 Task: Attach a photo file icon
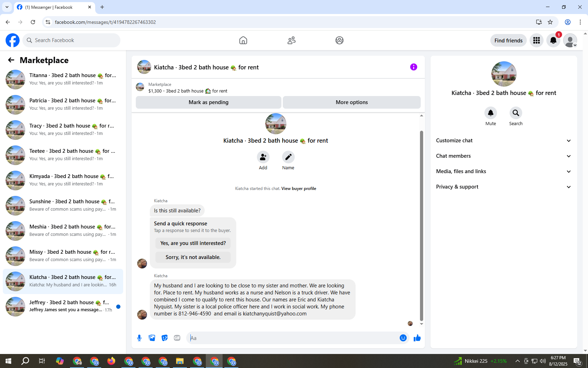[152, 338]
